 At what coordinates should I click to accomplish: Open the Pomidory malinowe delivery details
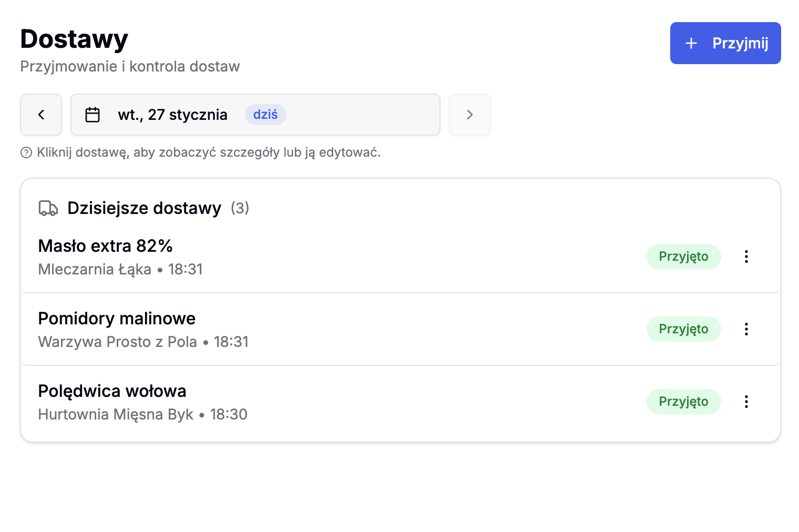(x=117, y=319)
